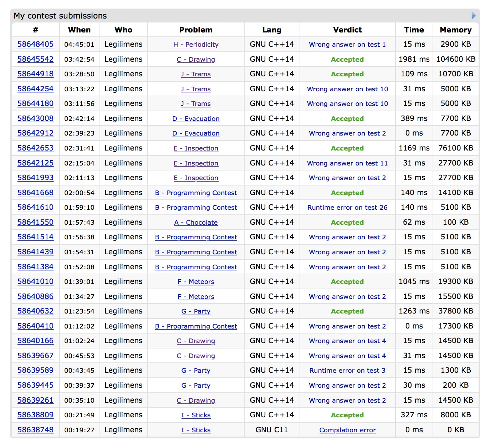Click the blue arrow beside My contest submissions
485x448 pixels.
(473, 16)
